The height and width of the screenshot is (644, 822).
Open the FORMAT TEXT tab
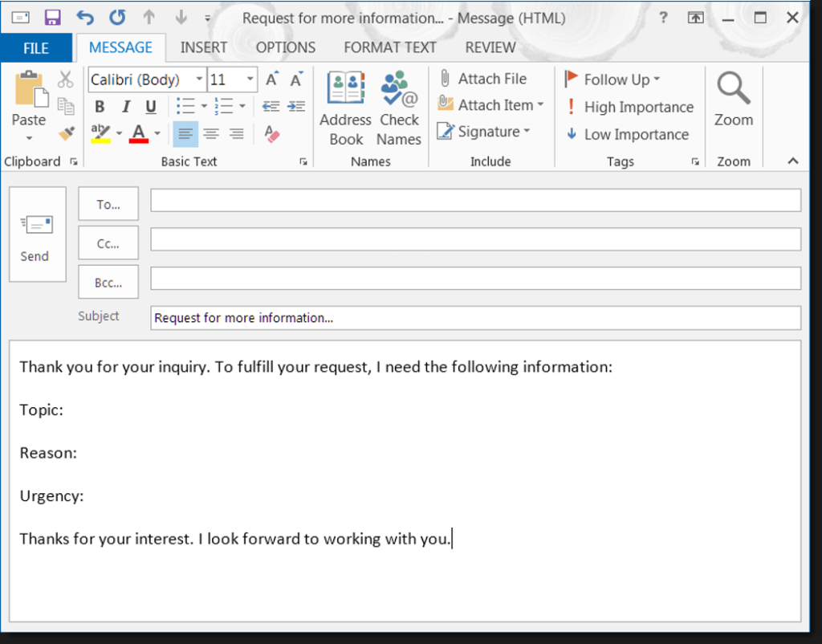[390, 47]
